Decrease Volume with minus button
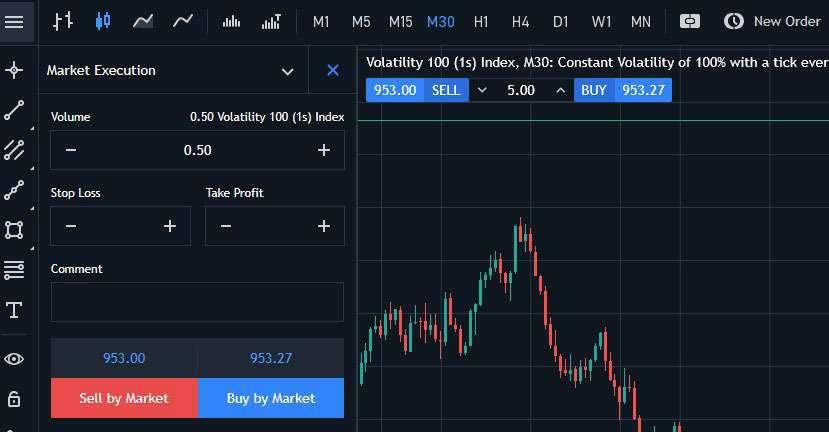The height and width of the screenshot is (432, 829). (71, 150)
